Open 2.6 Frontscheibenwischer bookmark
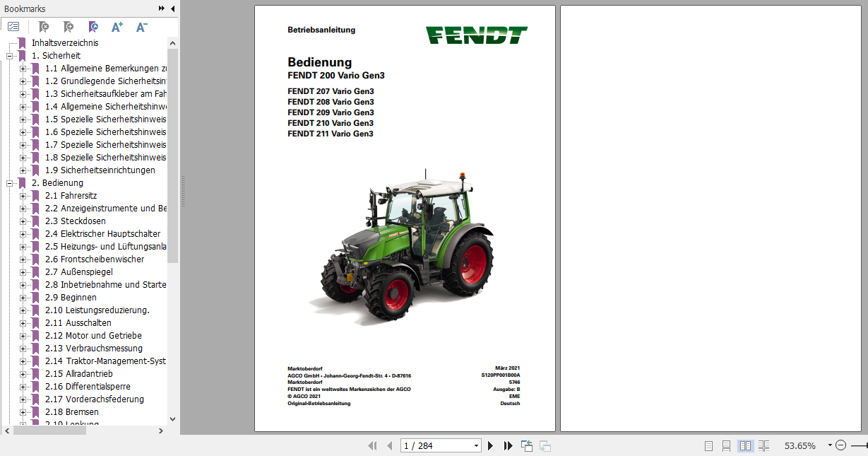This screenshot has height=456, width=868. pos(95,259)
